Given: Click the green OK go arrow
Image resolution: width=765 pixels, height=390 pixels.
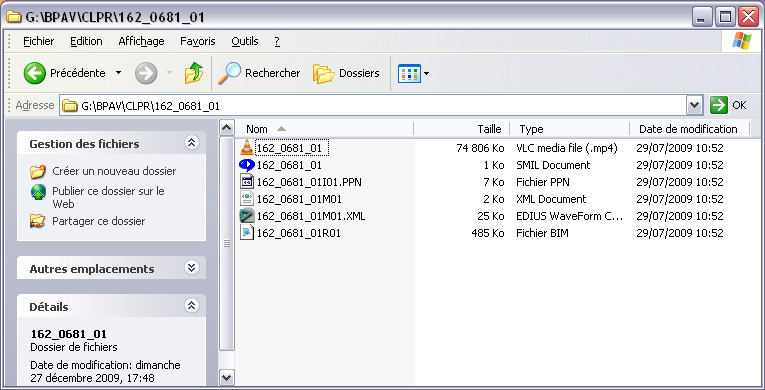Looking at the screenshot, I should point(719,105).
